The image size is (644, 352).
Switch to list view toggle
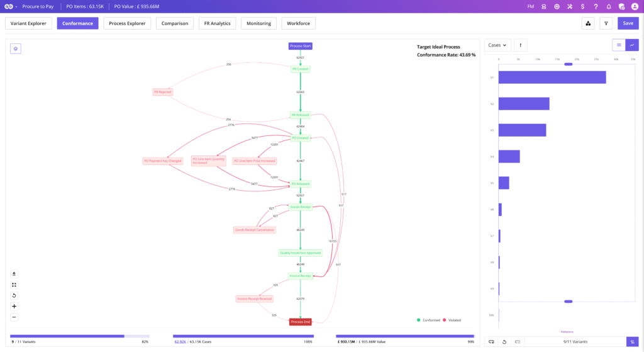(x=619, y=45)
